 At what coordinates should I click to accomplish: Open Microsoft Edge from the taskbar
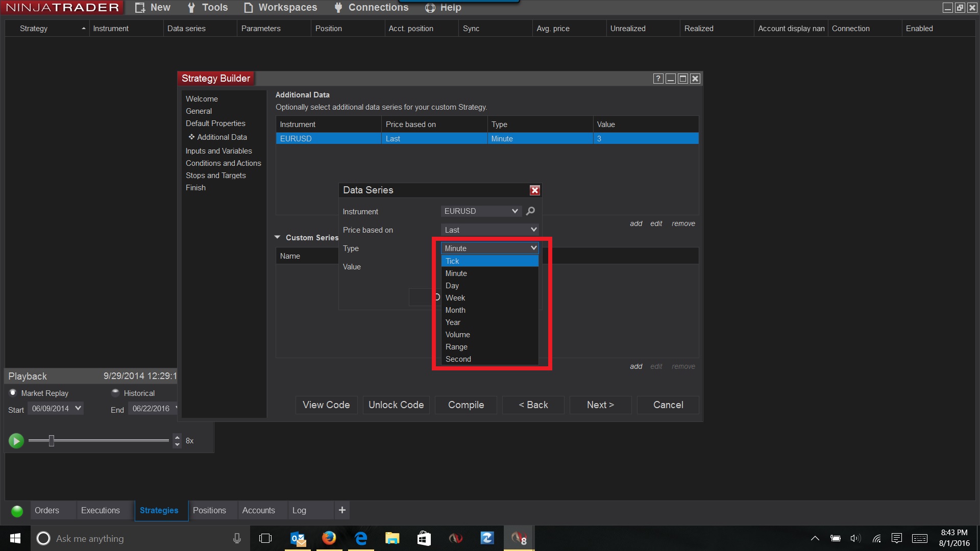point(361,538)
